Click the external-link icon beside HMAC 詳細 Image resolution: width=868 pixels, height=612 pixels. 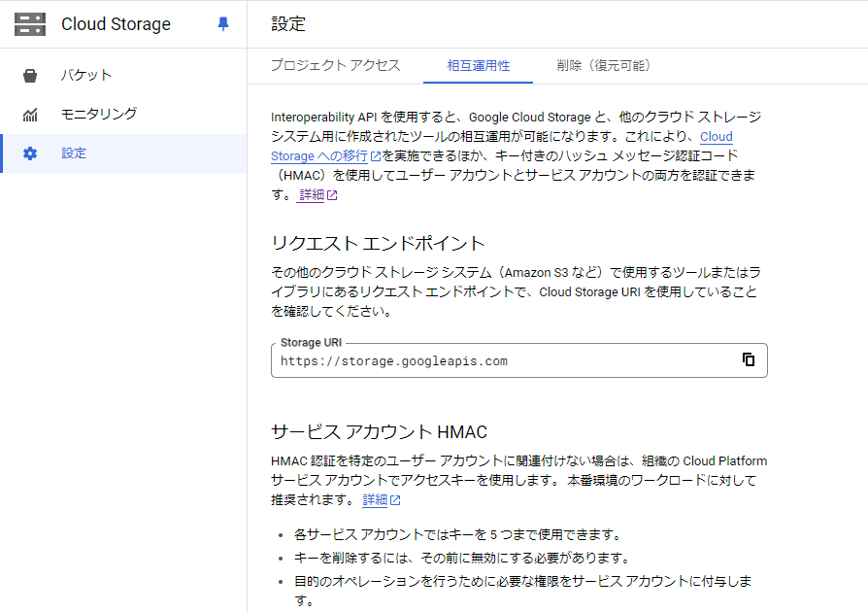[x=395, y=500]
